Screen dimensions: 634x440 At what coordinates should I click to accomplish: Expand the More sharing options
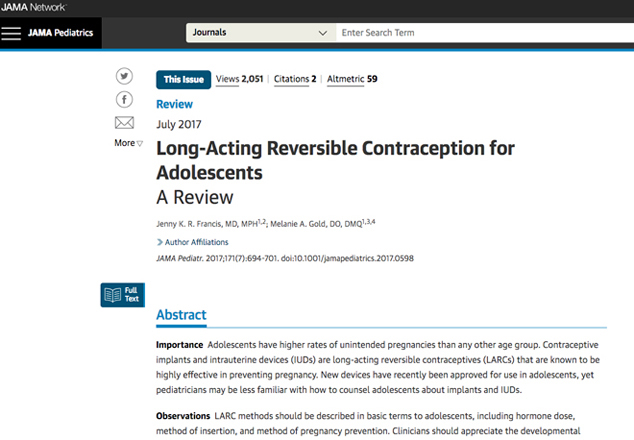pyautogui.click(x=128, y=143)
